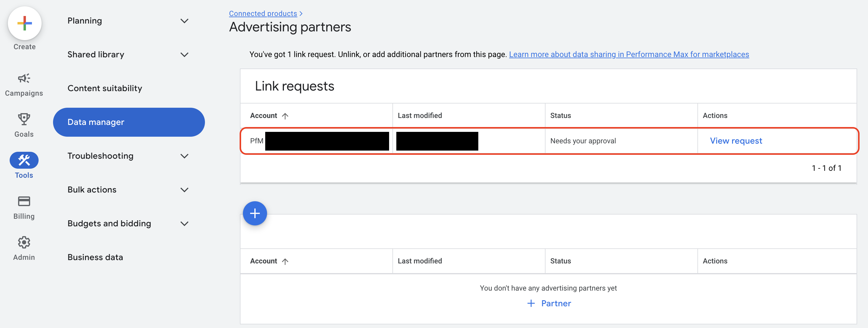Screen dimensions: 868x328
Task: Select the Data manager menu item
Action: [x=129, y=122]
